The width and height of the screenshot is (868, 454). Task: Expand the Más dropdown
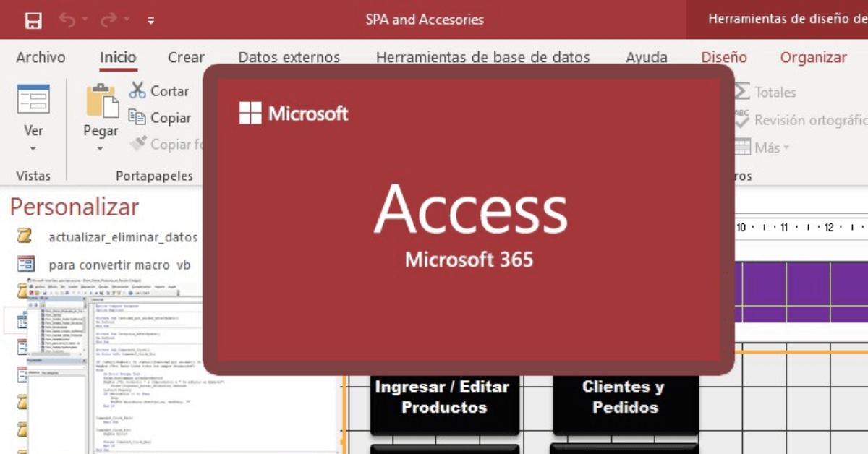tap(762, 147)
